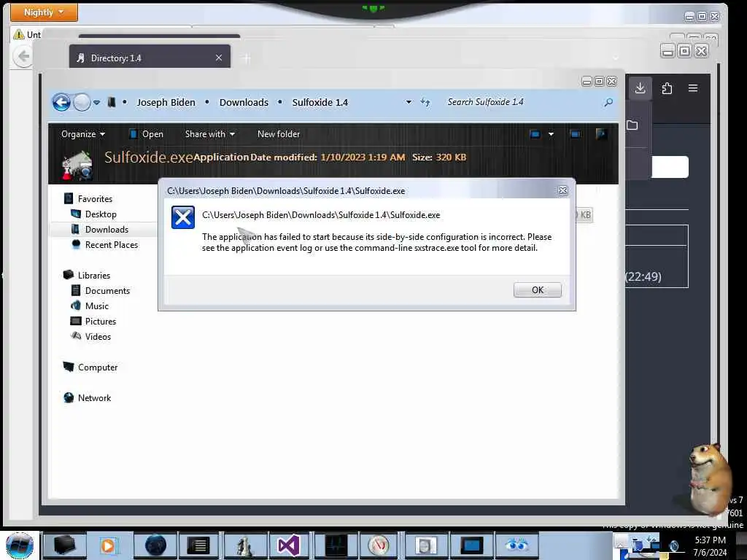
Task: Close the Directory: 1.4 browser tab
Action: [x=219, y=58]
